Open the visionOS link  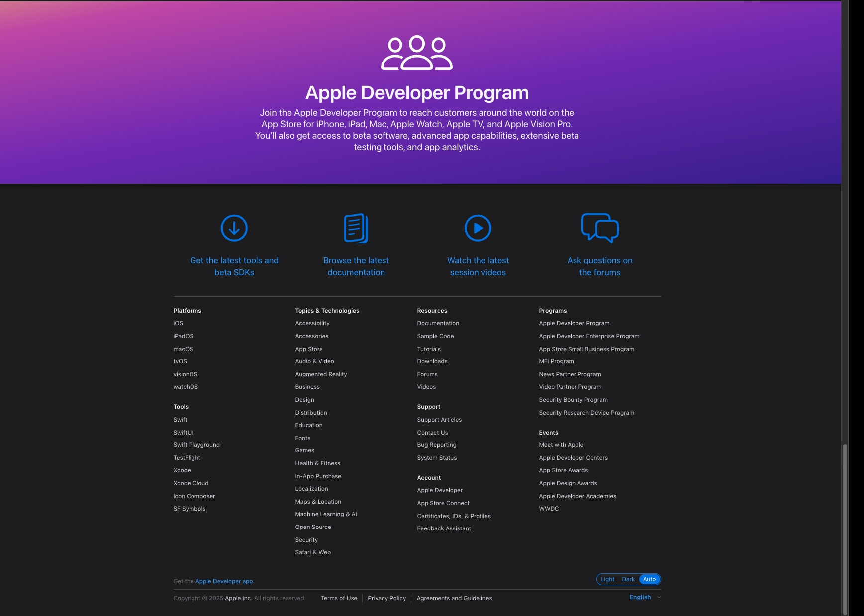[186, 374]
